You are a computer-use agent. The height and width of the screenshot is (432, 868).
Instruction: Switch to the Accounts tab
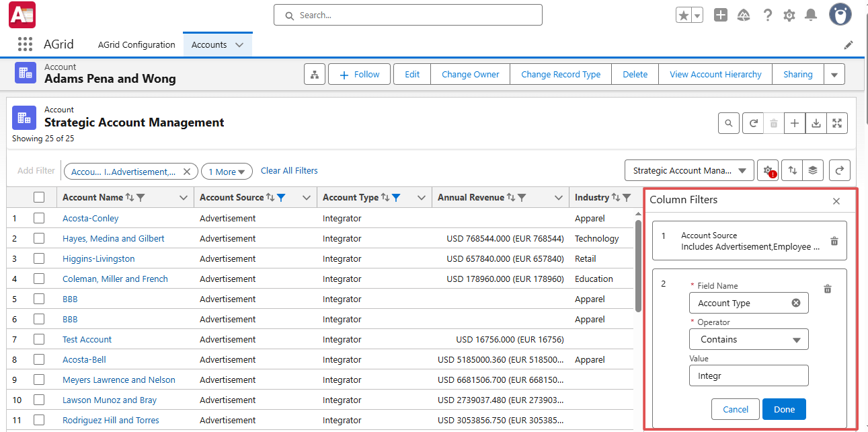(209, 45)
